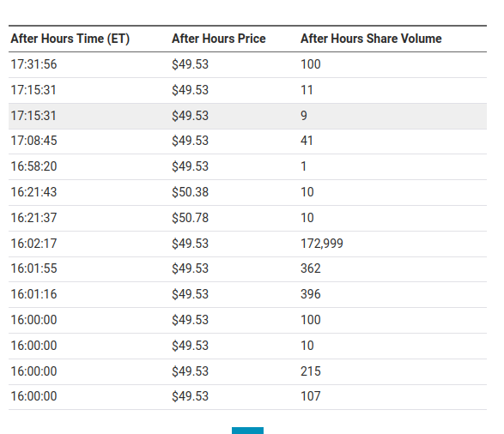This screenshot has width=504, height=434.
Task: Click the $50.78 price cell
Action: [190, 218]
